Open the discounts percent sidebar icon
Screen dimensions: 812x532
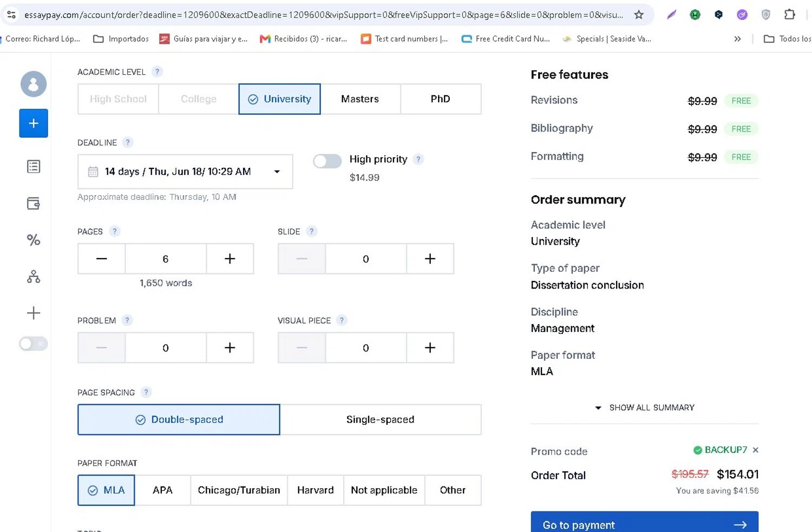34,240
